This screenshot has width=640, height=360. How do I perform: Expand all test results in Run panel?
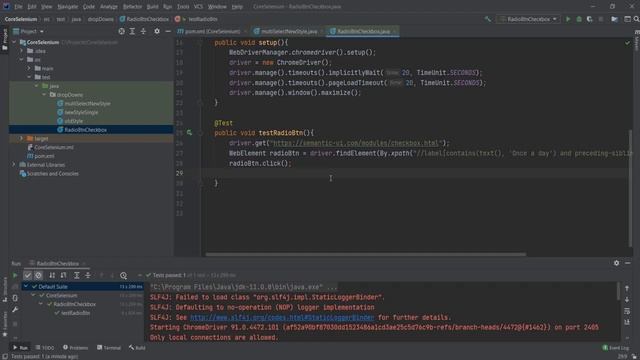pyautogui.click(x=76, y=276)
